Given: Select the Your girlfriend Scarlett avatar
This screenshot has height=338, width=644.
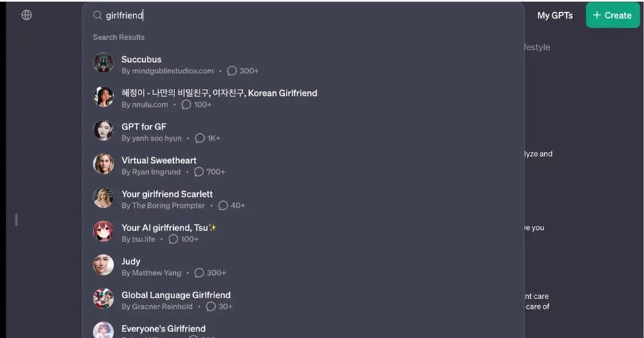Looking at the screenshot, I should tap(103, 198).
